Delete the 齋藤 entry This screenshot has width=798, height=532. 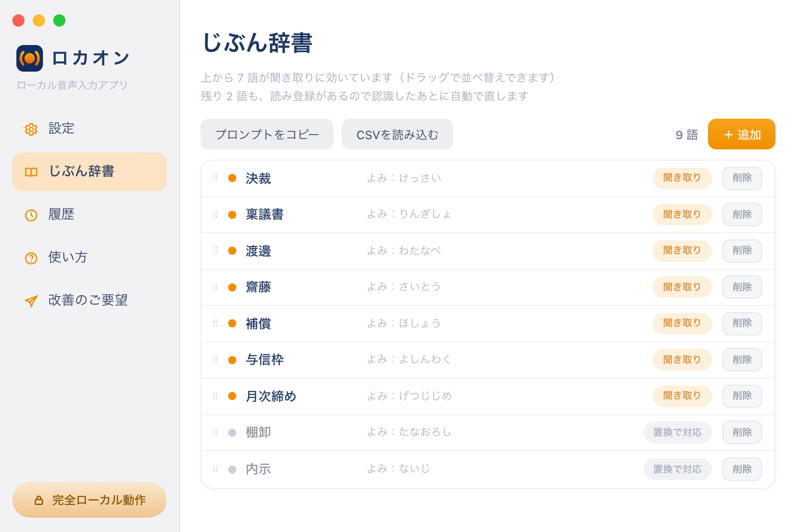(x=742, y=287)
